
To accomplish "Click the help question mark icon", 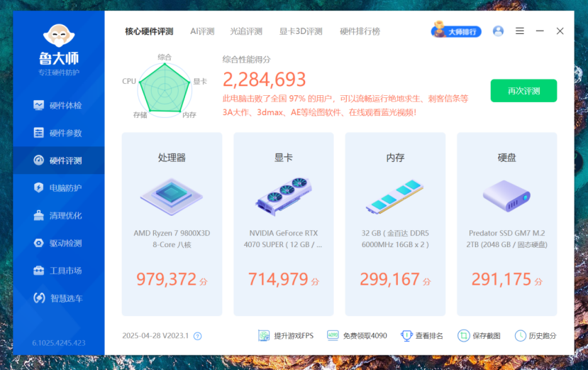I will [197, 336].
